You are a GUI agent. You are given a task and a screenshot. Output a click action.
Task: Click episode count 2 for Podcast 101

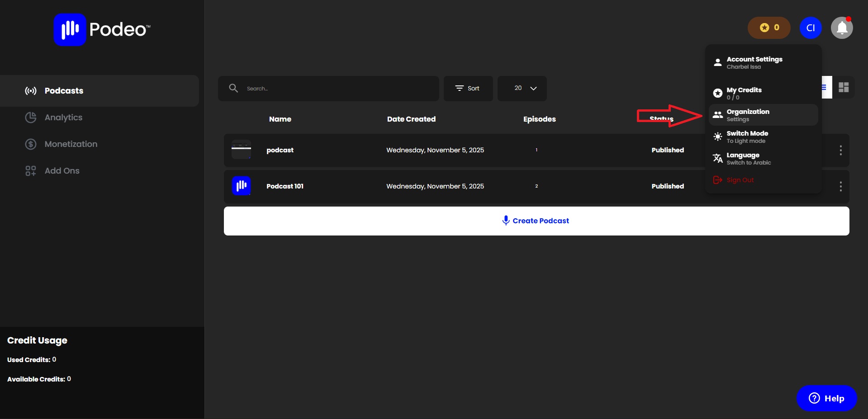536,186
